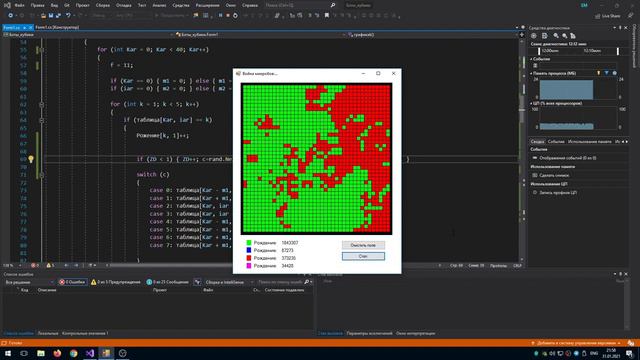
Task: Open the Файл menu
Action: 19,5
